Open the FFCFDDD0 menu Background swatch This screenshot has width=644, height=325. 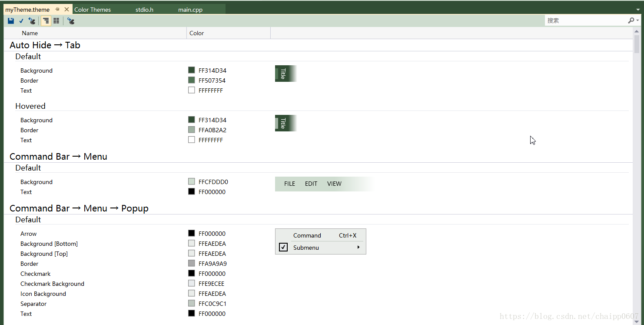(192, 181)
